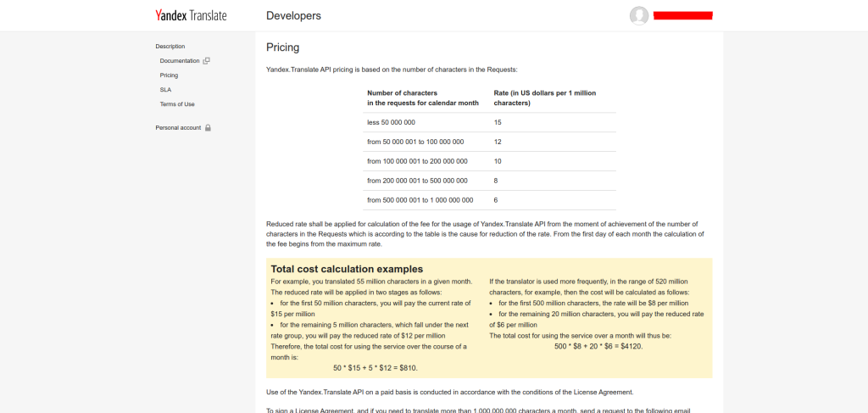Open the Developers header link
This screenshot has height=413, width=868.
(293, 15)
